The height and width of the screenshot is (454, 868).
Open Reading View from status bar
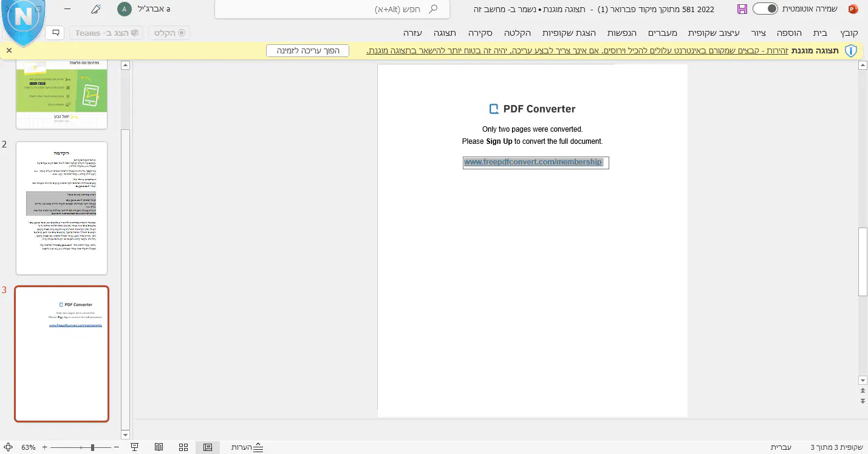tap(159, 447)
